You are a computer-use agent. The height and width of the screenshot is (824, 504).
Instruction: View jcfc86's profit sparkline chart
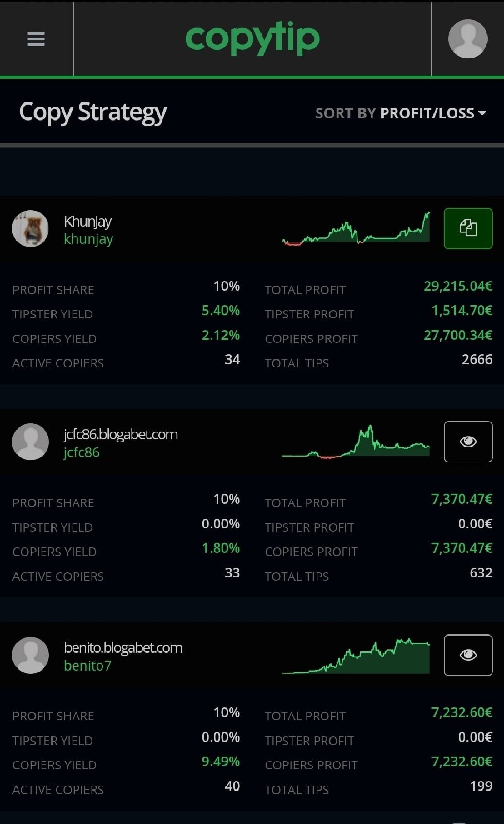pos(356,442)
